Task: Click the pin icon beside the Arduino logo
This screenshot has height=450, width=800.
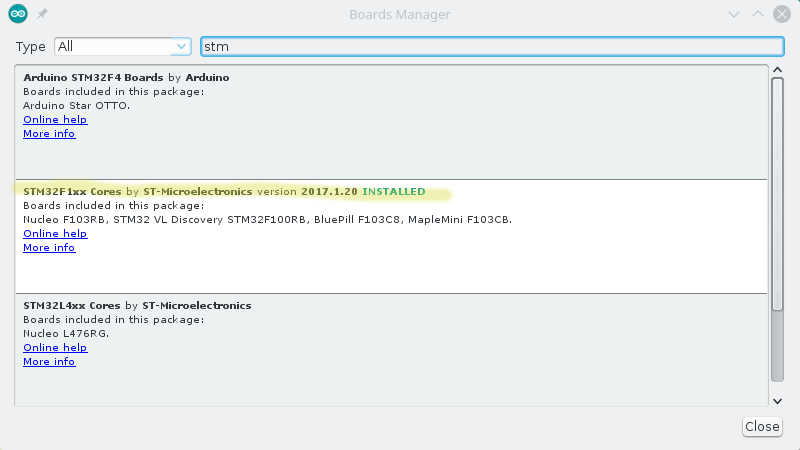Action: click(42, 14)
